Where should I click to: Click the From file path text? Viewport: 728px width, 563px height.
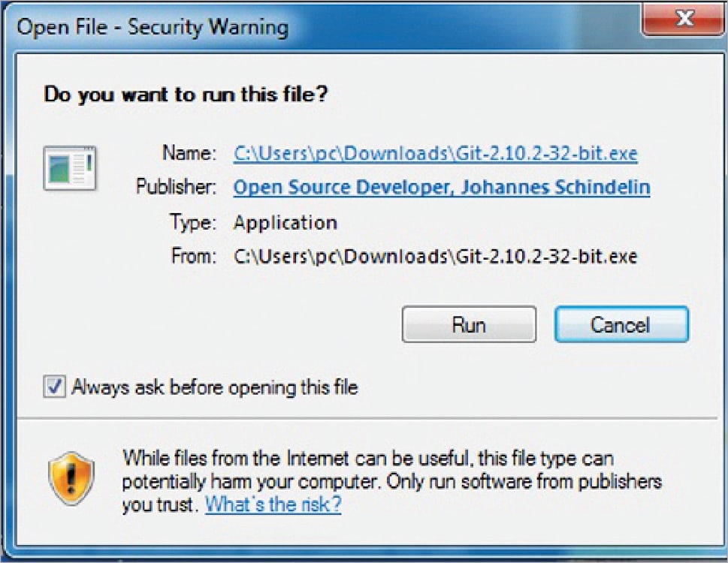coord(435,257)
